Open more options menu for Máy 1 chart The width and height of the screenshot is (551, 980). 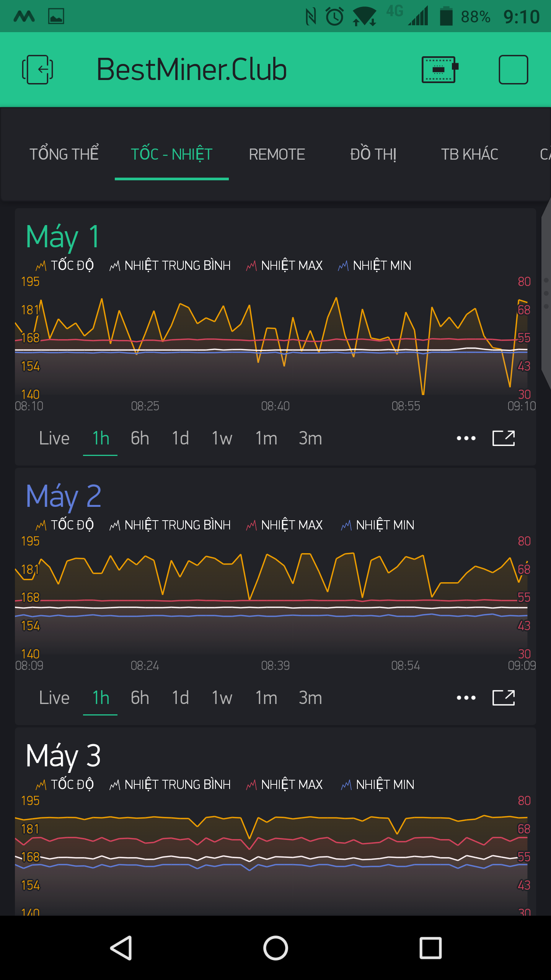466,438
